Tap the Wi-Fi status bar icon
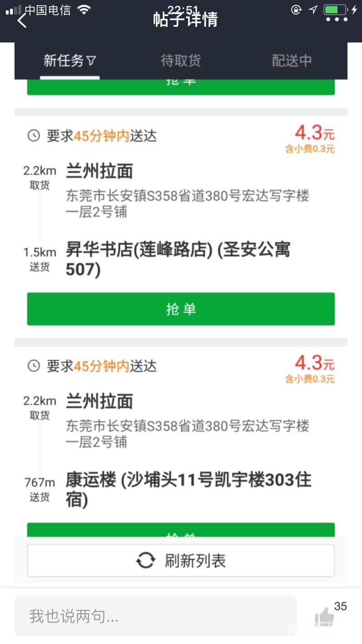The image size is (362, 644). 84,10
